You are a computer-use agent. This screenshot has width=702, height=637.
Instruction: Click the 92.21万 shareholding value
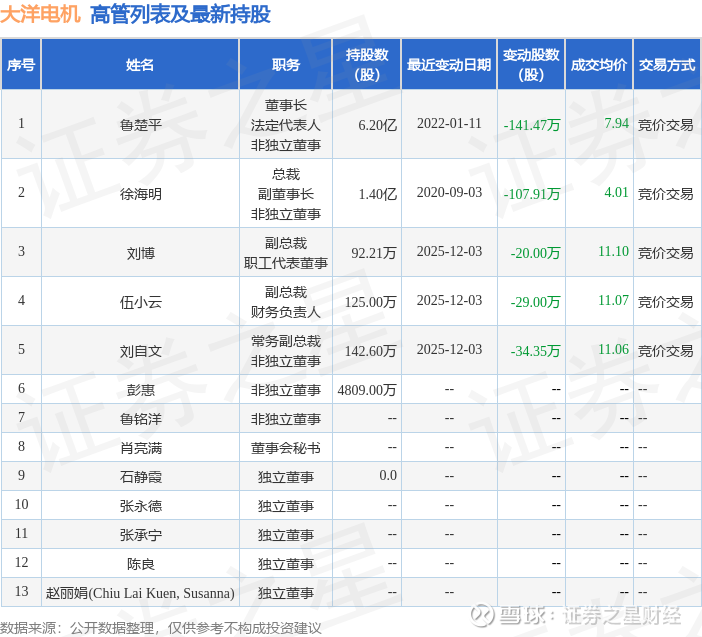pyautogui.click(x=374, y=253)
